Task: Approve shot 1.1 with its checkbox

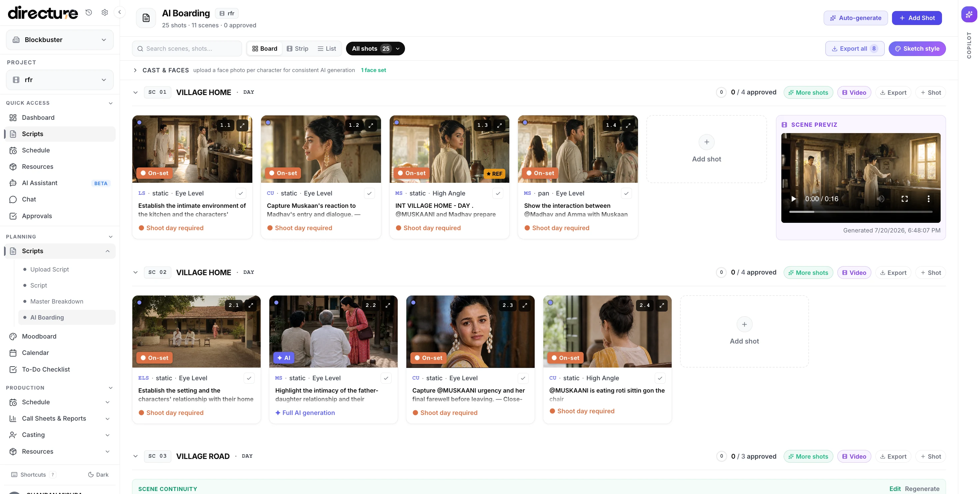Action: coord(240,193)
